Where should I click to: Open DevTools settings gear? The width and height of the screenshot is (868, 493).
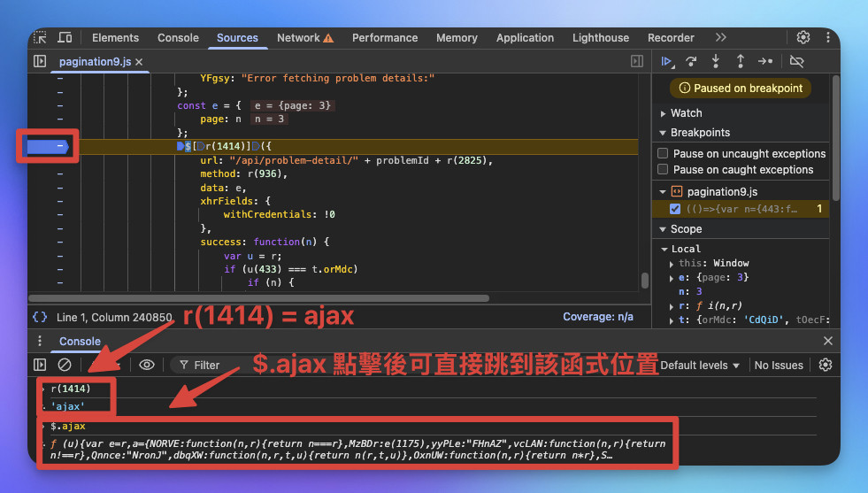coord(803,37)
